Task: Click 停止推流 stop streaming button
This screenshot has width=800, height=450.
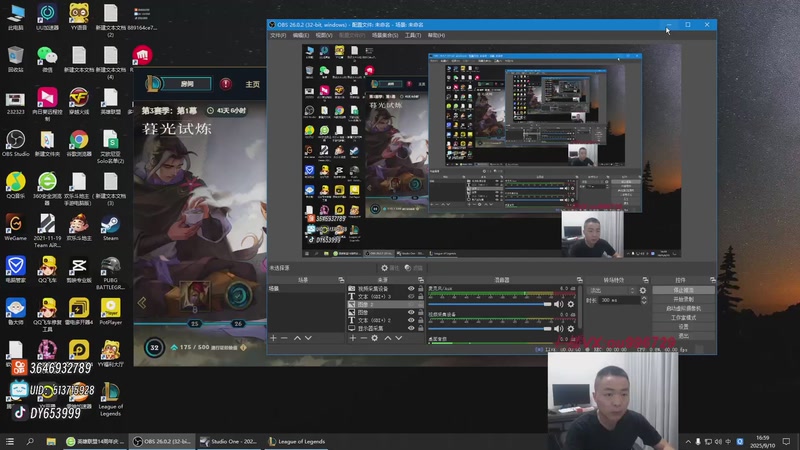Action: (x=684, y=290)
